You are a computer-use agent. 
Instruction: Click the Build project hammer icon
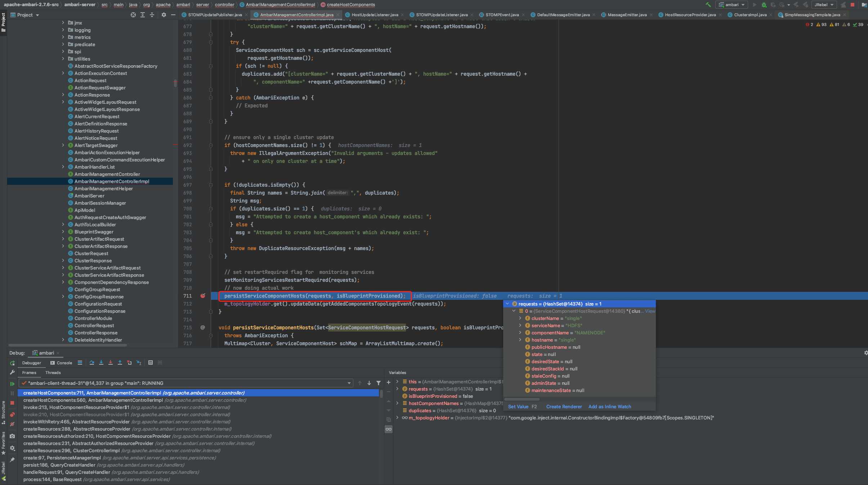[x=708, y=5]
